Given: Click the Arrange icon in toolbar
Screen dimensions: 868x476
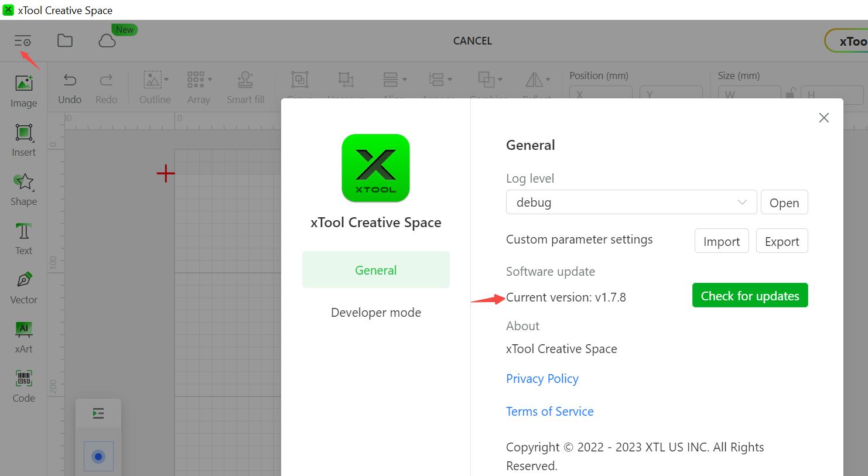Looking at the screenshot, I should 436,80.
